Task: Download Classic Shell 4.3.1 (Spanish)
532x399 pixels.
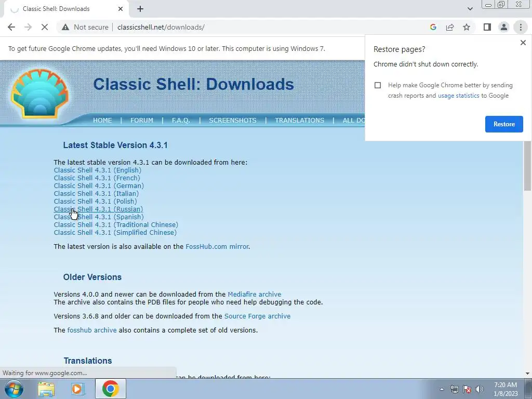Action: click(99, 217)
